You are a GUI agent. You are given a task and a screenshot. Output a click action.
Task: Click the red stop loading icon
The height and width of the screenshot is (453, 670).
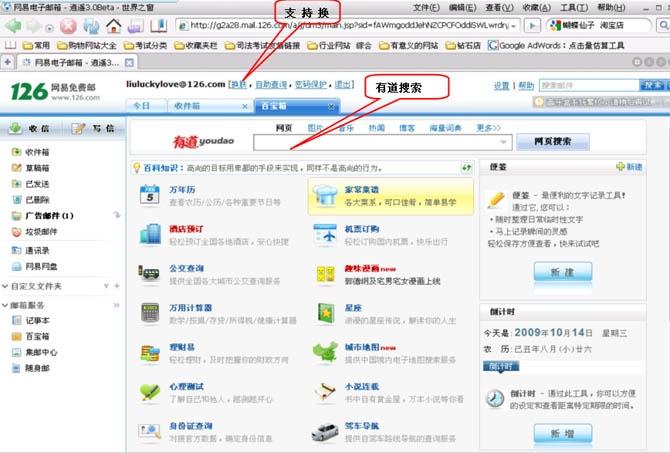click(x=68, y=26)
